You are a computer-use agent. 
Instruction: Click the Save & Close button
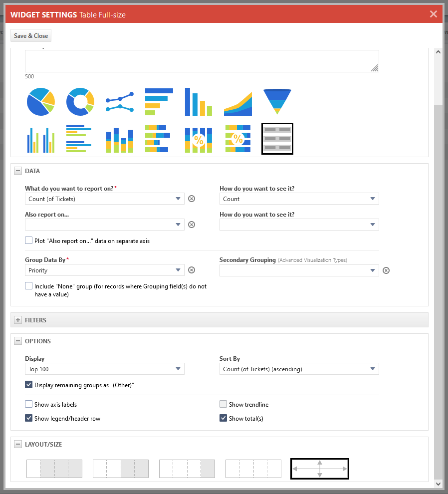31,36
